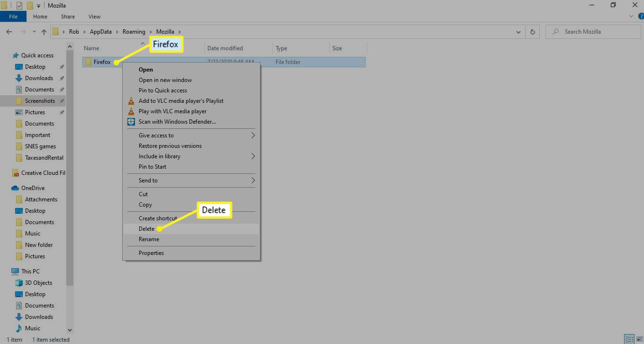Click the Back navigation arrow

(x=9, y=32)
